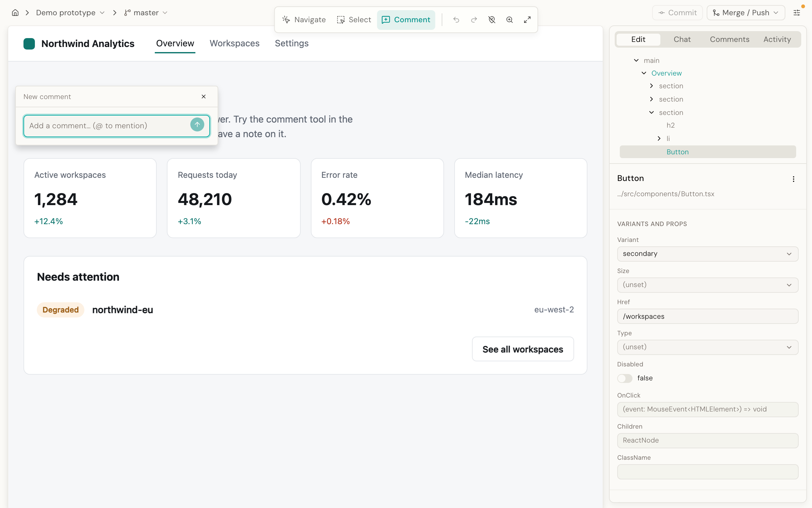
Task: Open the Settings nav tab
Action: click(291, 43)
